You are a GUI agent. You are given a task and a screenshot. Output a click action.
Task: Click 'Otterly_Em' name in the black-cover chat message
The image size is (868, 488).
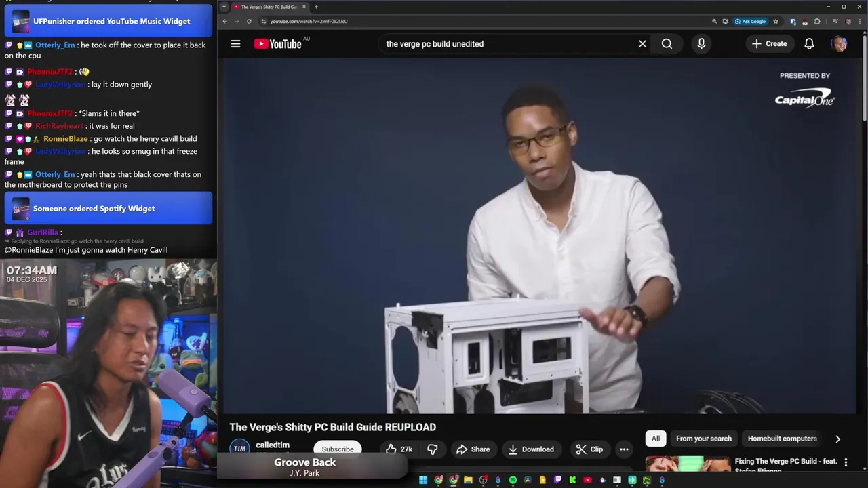55,174
